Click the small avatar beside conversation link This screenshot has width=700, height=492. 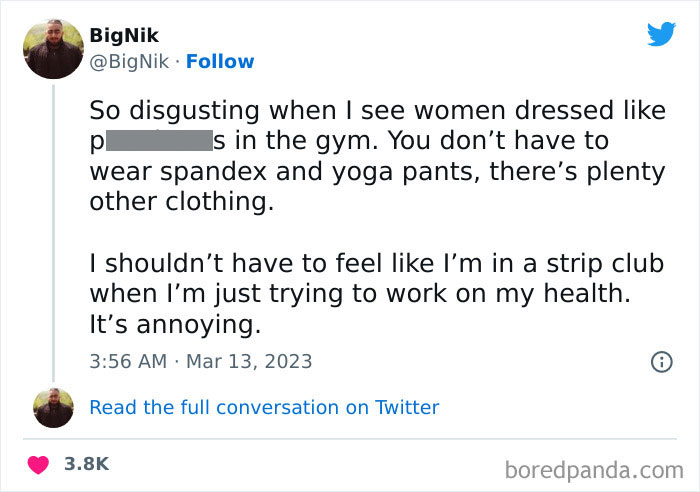pos(53,408)
